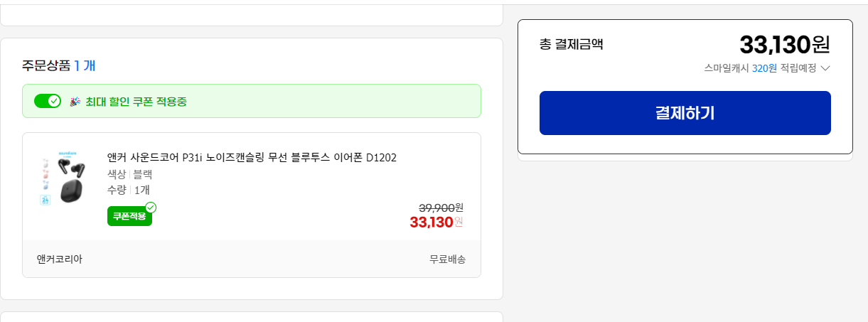Click the 최대 할인 쿠폰 적용중 text
This screenshot has height=322, width=868.
136,102
